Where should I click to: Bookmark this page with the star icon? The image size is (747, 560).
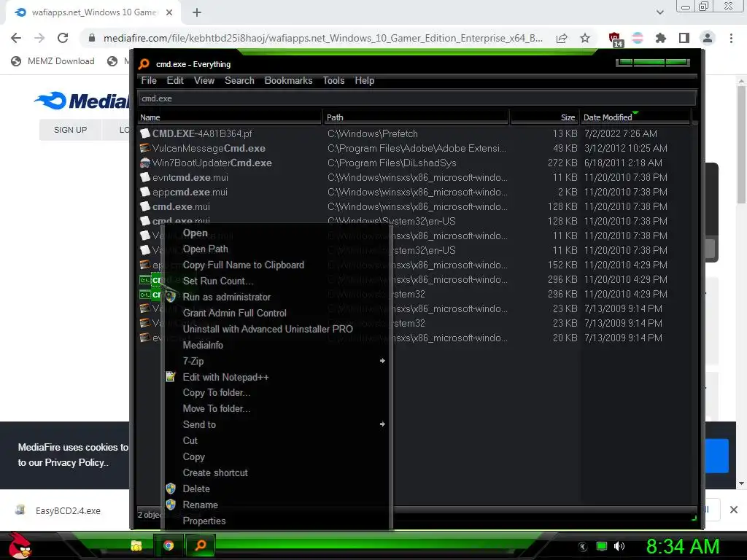pyautogui.click(x=585, y=38)
